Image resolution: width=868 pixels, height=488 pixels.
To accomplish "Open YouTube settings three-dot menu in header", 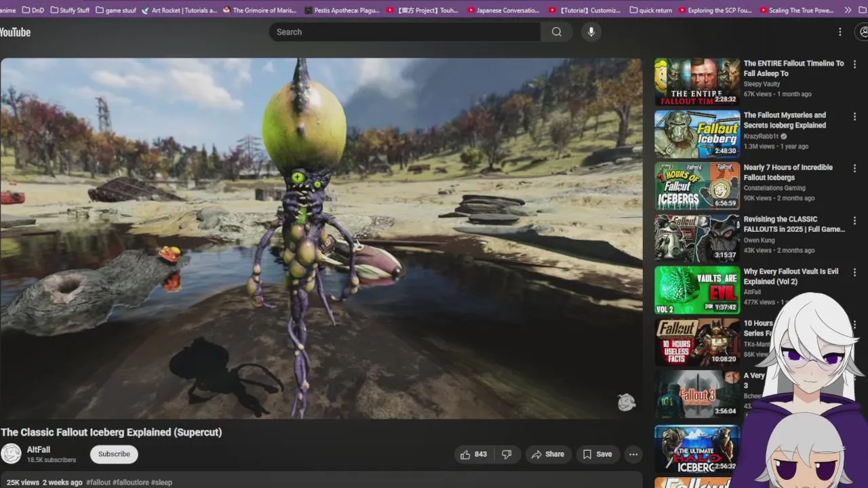I will tap(840, 32).
